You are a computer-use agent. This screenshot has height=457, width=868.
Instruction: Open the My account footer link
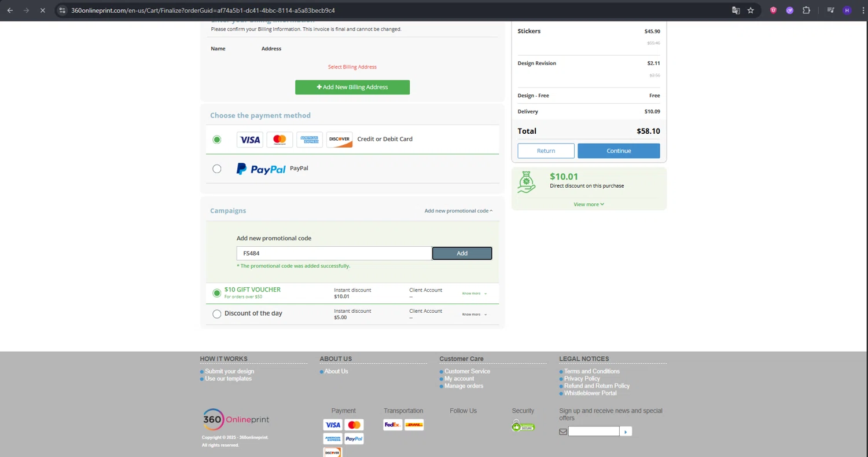459,379
